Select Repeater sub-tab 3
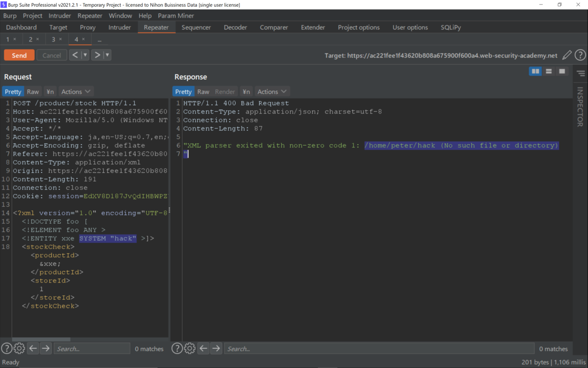 (53, 39)
